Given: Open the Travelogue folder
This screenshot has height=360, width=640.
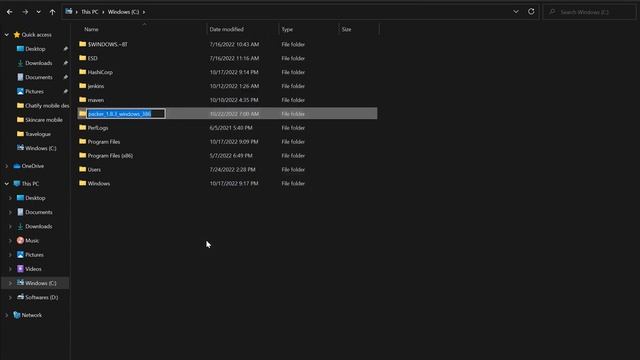Looking at the screenshot, I should tap(38, 134).
